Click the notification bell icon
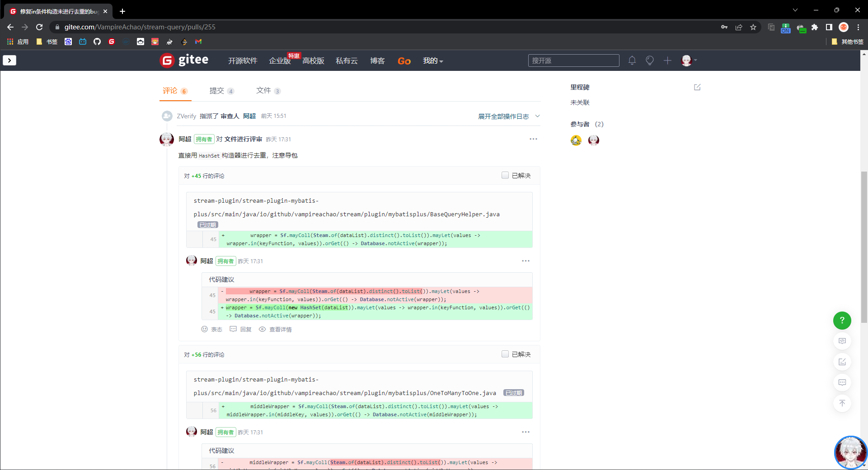The width and height of the screenshot is (868, 470). click(x=632, y=60)
